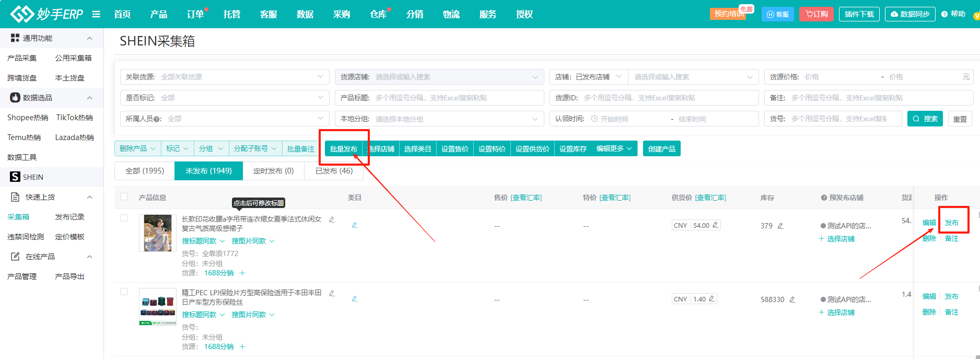The height and width of the screenshot is (359, 980).
Task: Click the SHEIN logo icon in the sidebar
Action: [x=15, y=177]
